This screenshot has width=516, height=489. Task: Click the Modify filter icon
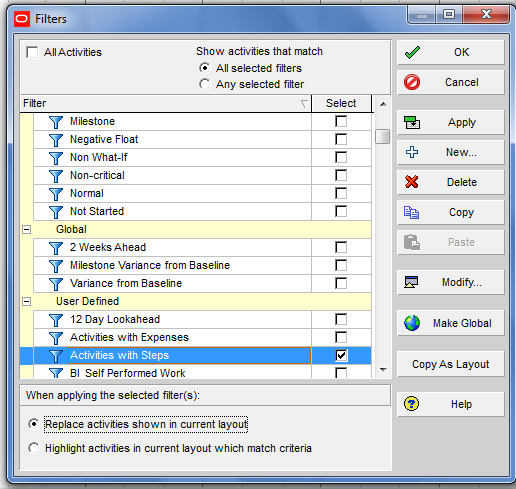[x=411, y=282]
